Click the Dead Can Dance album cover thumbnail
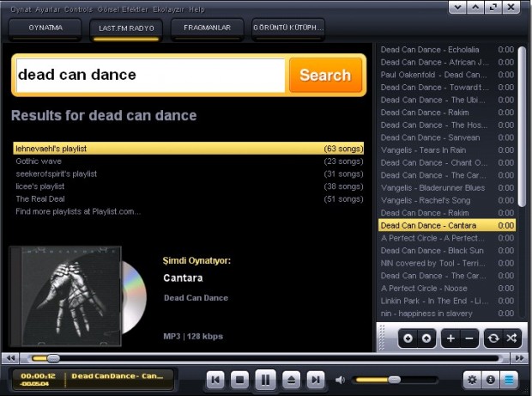The image size is (532, 396). pyautogui.click(x=65, y=295)
